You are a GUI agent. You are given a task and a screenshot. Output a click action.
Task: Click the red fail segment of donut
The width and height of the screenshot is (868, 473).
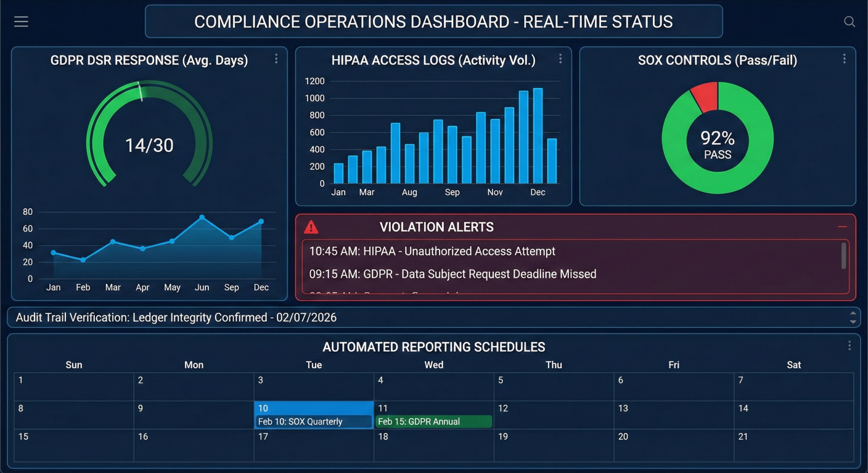[x=705, y=97]
